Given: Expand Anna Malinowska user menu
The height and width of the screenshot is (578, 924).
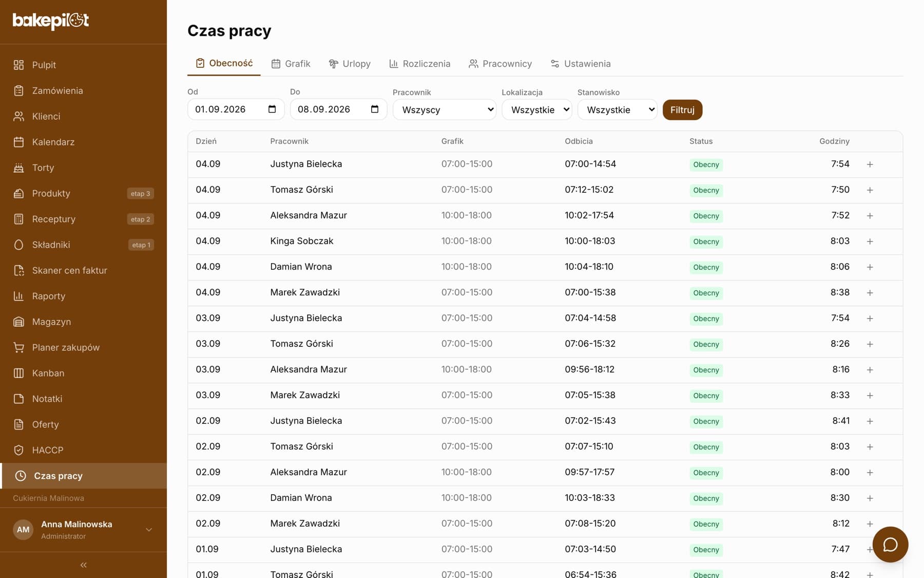Looking at the screenshot, I should point(149,530).
